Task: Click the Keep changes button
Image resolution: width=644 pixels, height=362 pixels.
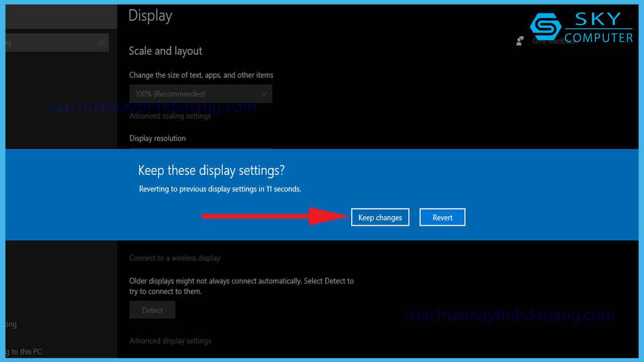Action: pyautogui.click(x=380, y=217)
